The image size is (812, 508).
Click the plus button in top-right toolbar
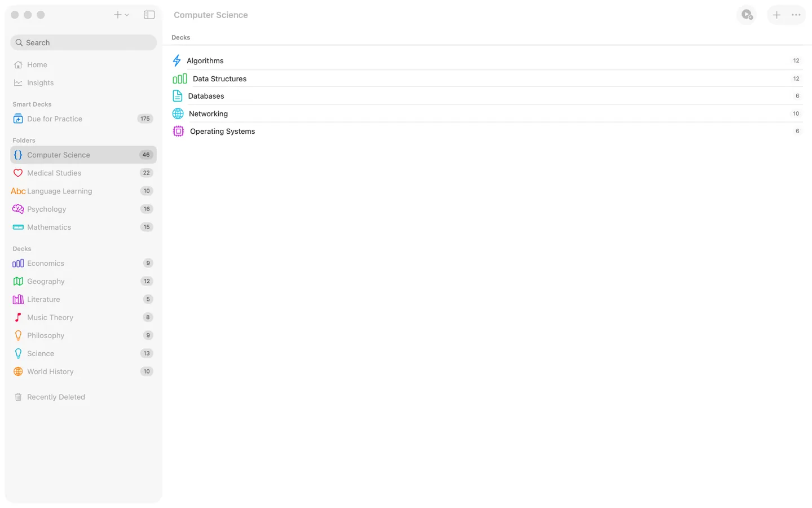(x=776, y=15)
